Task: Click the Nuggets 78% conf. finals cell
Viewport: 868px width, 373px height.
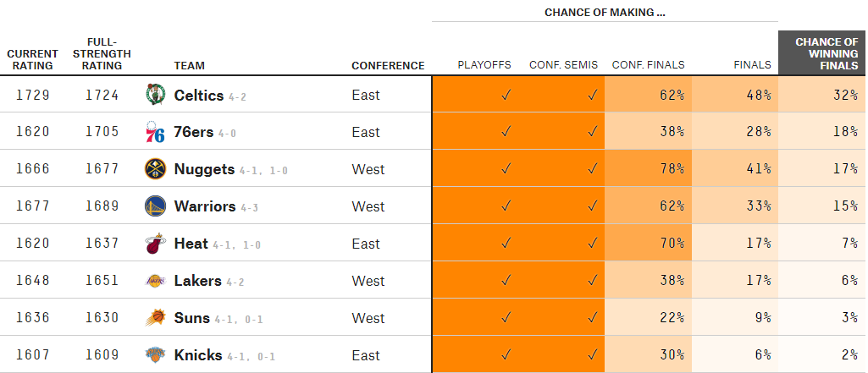Action: tap(648, 169)
